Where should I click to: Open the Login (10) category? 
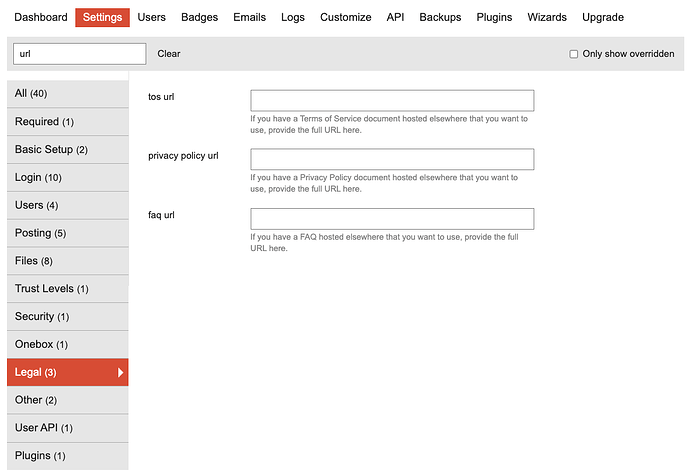click(x=68, y=177)
